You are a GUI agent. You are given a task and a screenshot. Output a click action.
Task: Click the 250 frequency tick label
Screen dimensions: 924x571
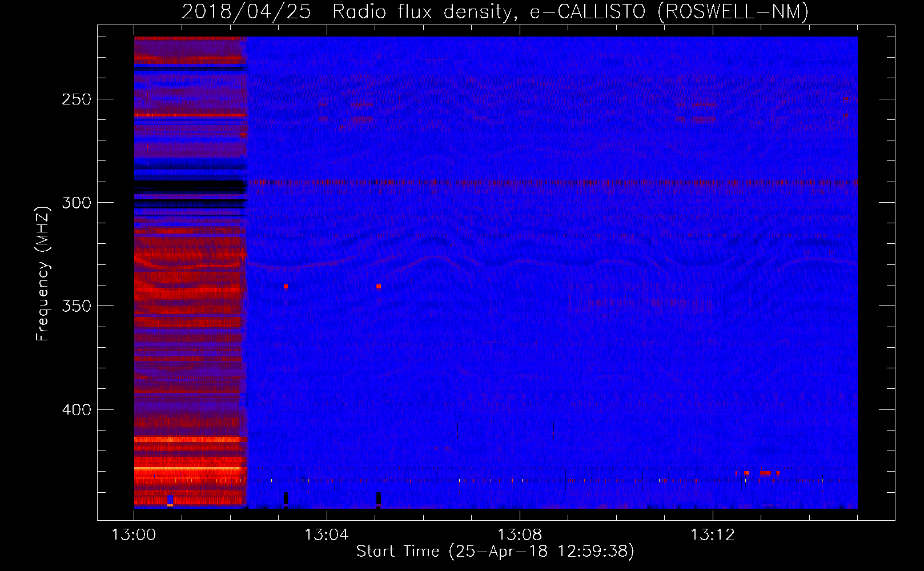77,99
